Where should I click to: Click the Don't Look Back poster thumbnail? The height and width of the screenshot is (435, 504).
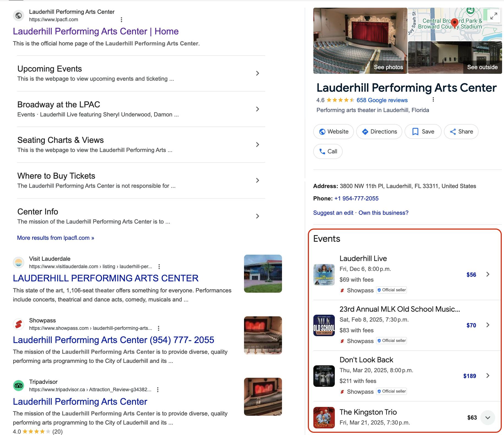pos(324,376)
